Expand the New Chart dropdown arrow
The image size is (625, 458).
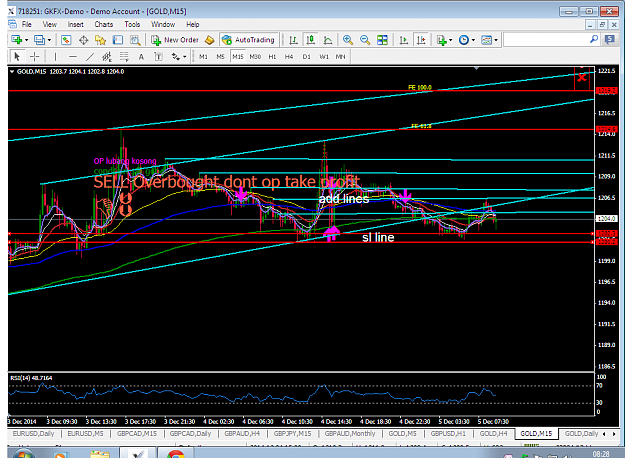(26, 40)
